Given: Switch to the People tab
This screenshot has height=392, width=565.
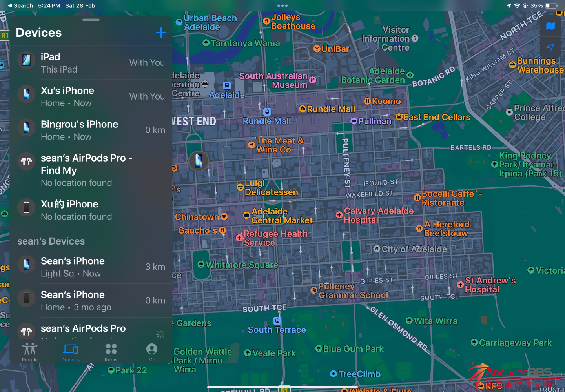Looking at the screenshot, I should [30, 352].
